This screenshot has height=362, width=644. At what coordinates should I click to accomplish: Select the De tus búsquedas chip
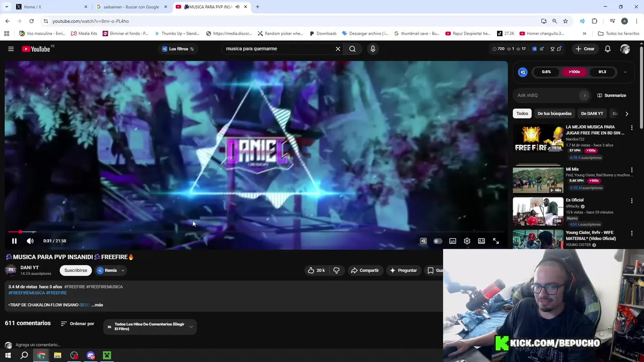pos(554,114)
